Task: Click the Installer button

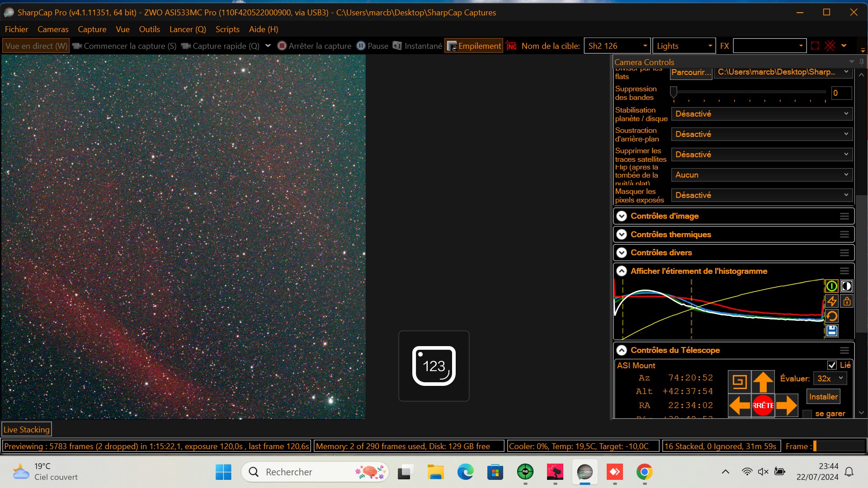Action: click(823, 397)
